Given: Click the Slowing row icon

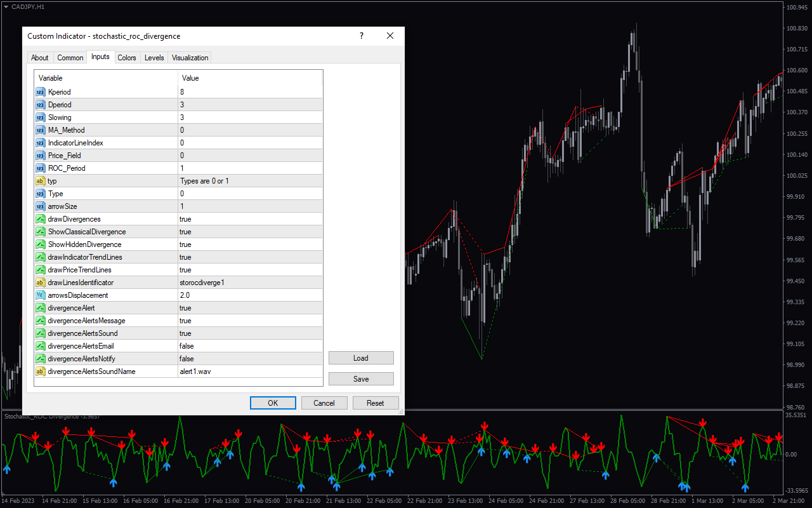Looking at the screenshot, I should click(x=41, y=117).
